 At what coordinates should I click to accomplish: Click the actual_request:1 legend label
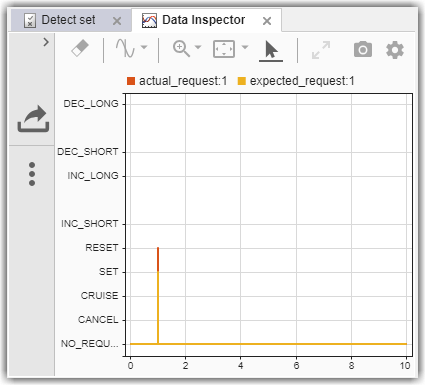point(183,81)
